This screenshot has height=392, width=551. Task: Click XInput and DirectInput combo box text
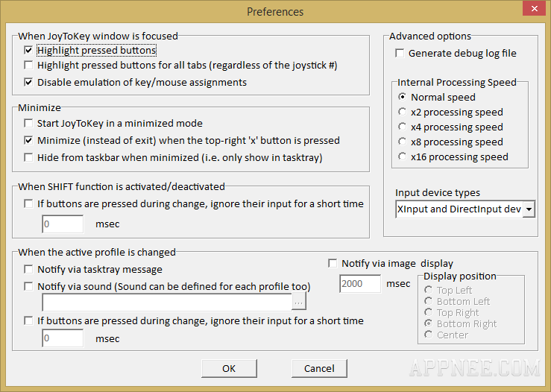459,209
